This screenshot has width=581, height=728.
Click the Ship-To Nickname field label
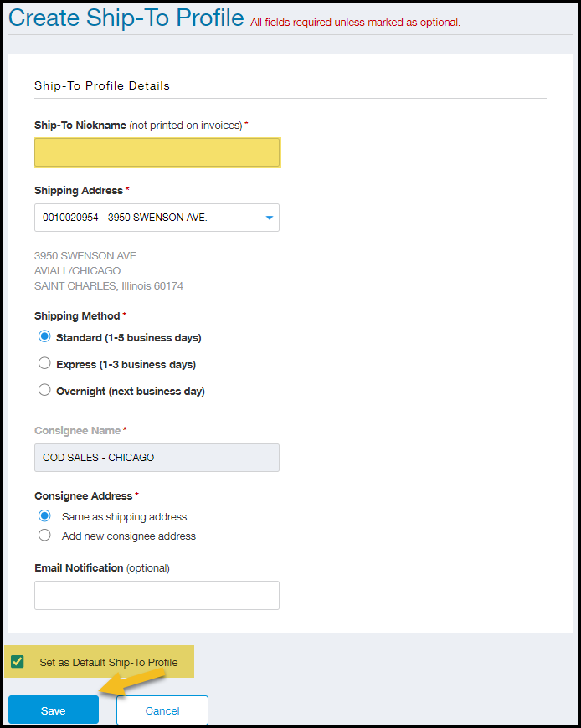[80, 125]
